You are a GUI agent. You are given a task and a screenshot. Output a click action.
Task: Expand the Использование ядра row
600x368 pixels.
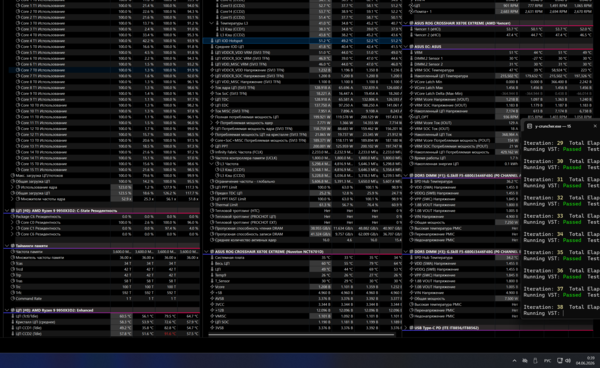click(12, 187)
